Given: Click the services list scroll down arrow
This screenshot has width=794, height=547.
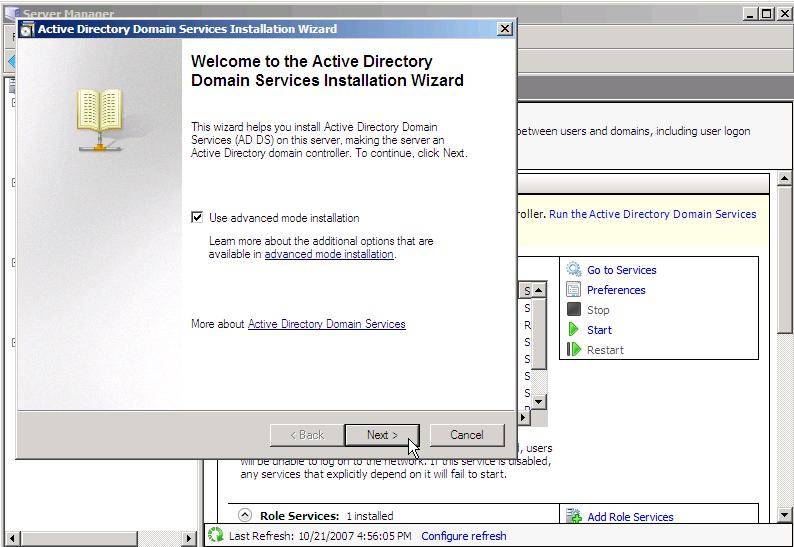Looking at the screenshot, I should click(x=538, y=402).
